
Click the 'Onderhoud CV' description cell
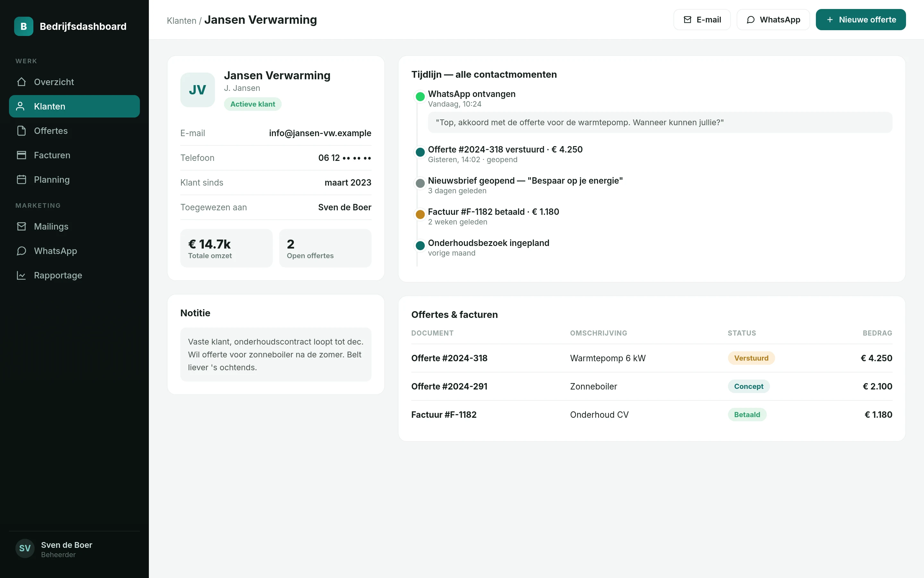click(599, 415)
